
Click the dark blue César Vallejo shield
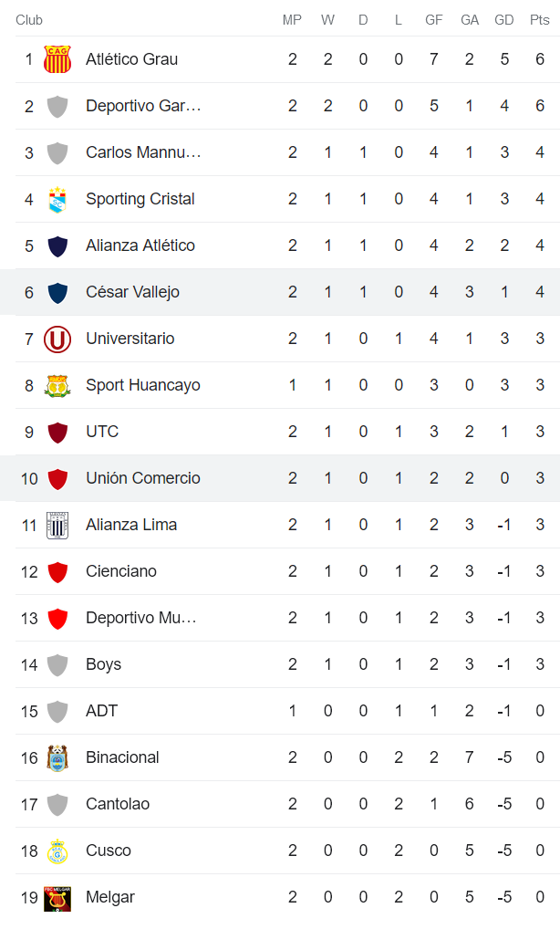tap(57, 292)
